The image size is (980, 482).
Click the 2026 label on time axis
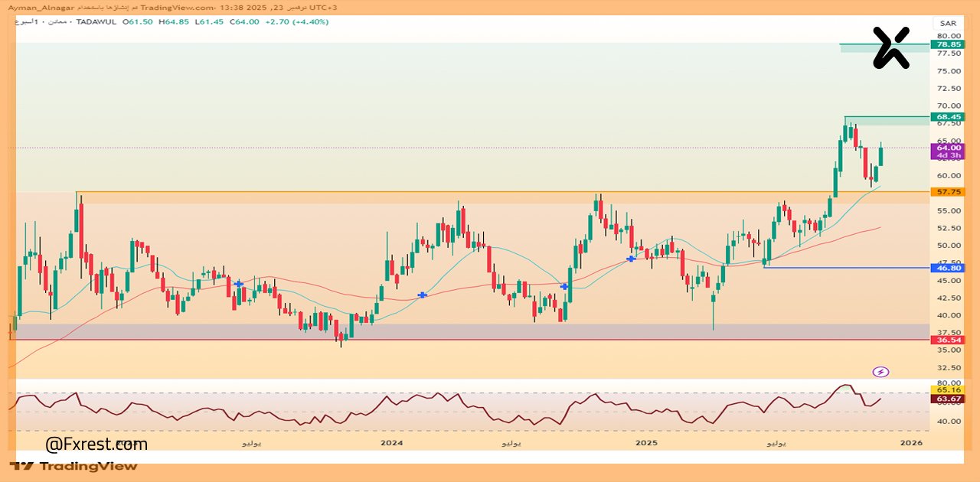pyautogui.click(x=911, y=443)
